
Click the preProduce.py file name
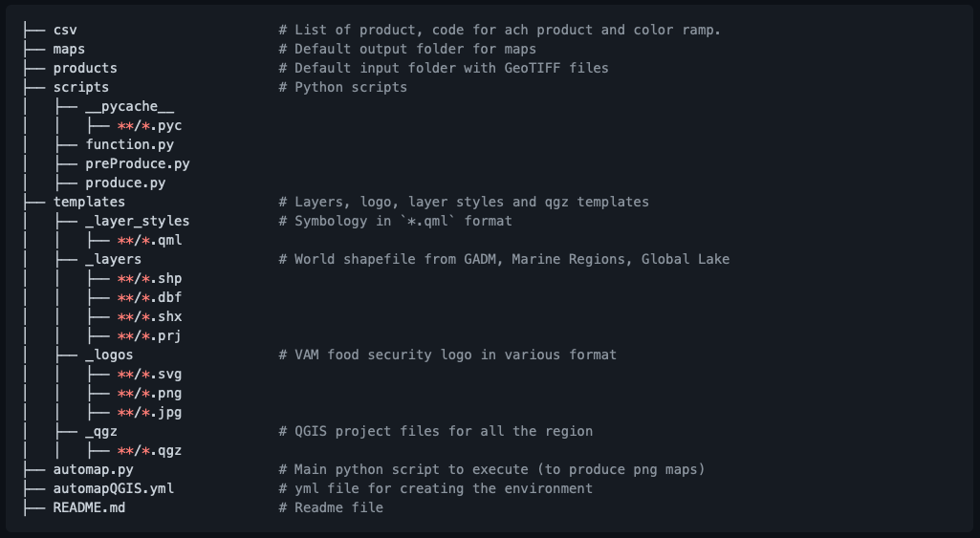click(x=138, y=163)
